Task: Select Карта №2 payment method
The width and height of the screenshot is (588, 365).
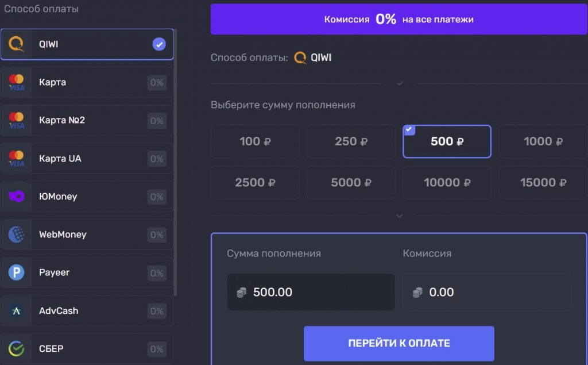Action: coord(87,120)
